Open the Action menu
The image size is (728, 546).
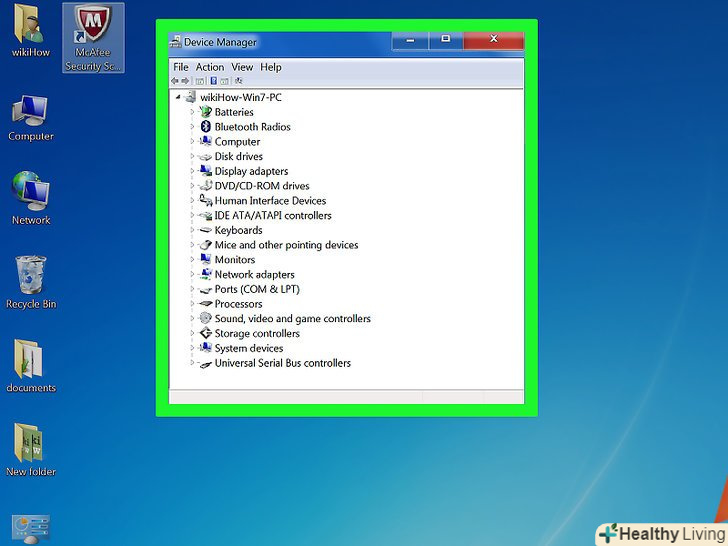[210, 67]
